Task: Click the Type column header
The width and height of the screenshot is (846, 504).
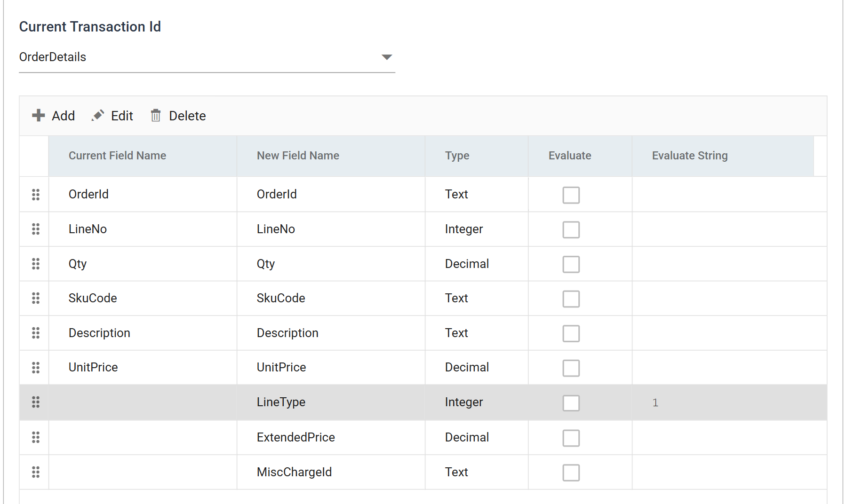Action: (x=477, y=156)
